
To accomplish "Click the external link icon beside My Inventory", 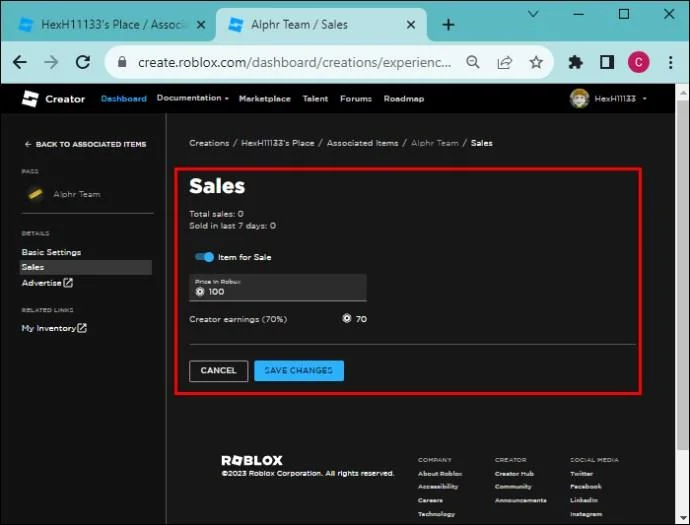I will [82, 328].
